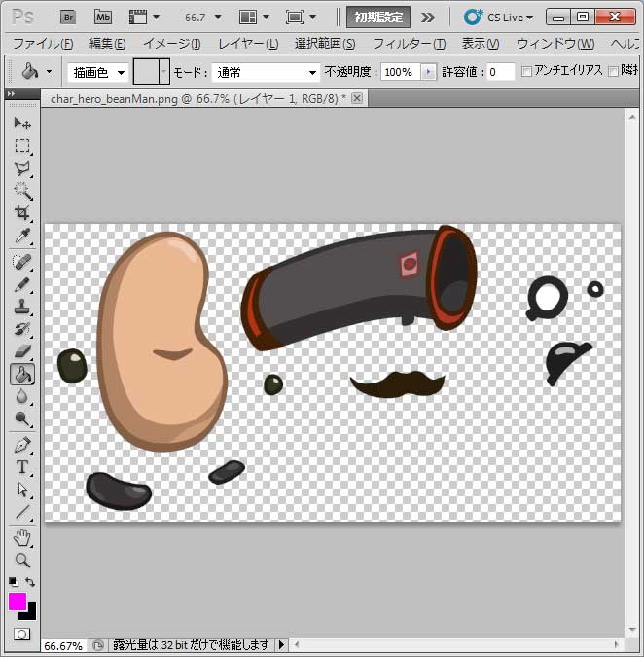Select the Spot Healing Brush tool

coord(22,262)
